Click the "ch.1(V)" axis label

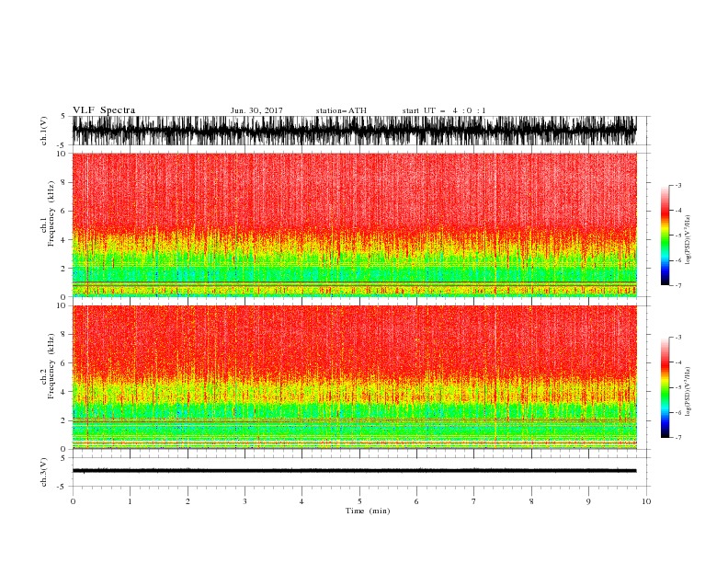[44, 131]
